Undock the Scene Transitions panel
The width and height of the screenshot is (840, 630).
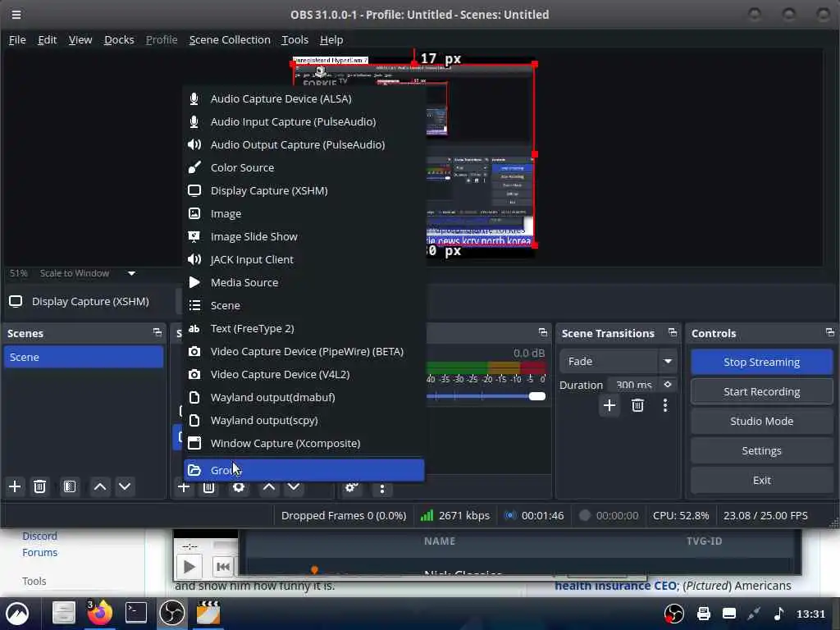click(x=673, y=333)
